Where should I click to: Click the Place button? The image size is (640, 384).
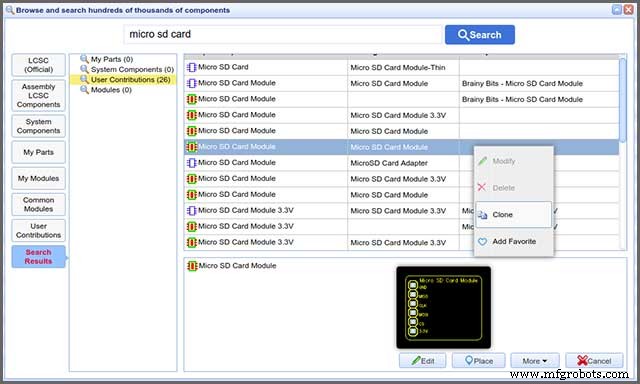pyautogui.click(x=479, y=361)
